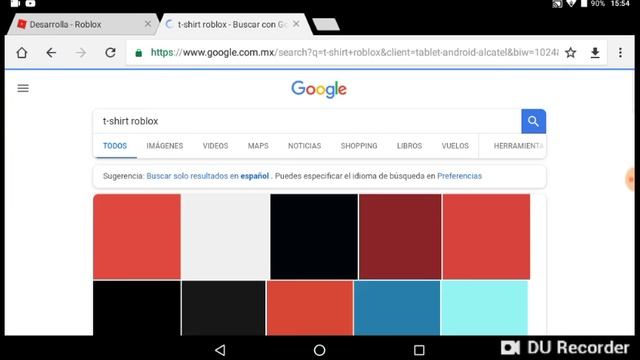The height and width of the screenshot is (360, 640).
Task: Open the orange-red thumbnail, bottom row
Action: point(310,308)
